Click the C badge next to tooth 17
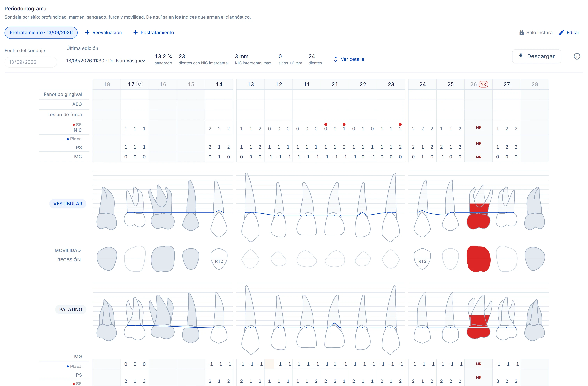Viewport: 588px width, 386px height. [x=140, y=84]
